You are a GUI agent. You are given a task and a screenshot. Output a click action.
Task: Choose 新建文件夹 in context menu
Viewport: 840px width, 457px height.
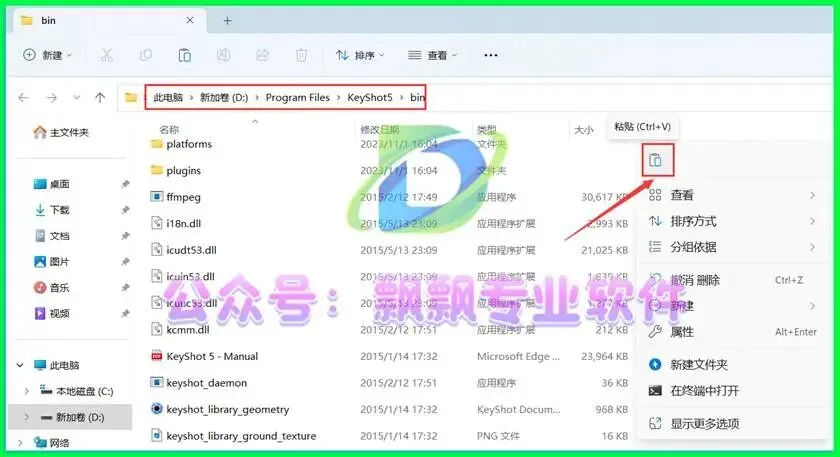pos(732,365)
